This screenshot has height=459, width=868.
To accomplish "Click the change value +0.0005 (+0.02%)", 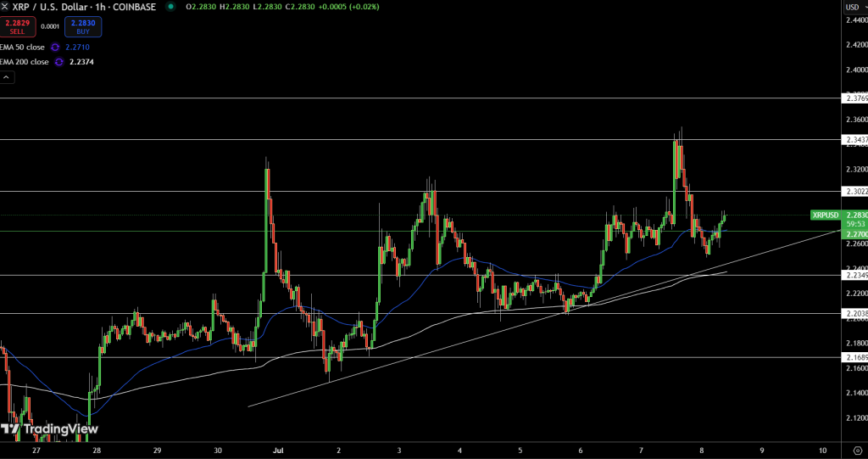I will pos(350,7).
